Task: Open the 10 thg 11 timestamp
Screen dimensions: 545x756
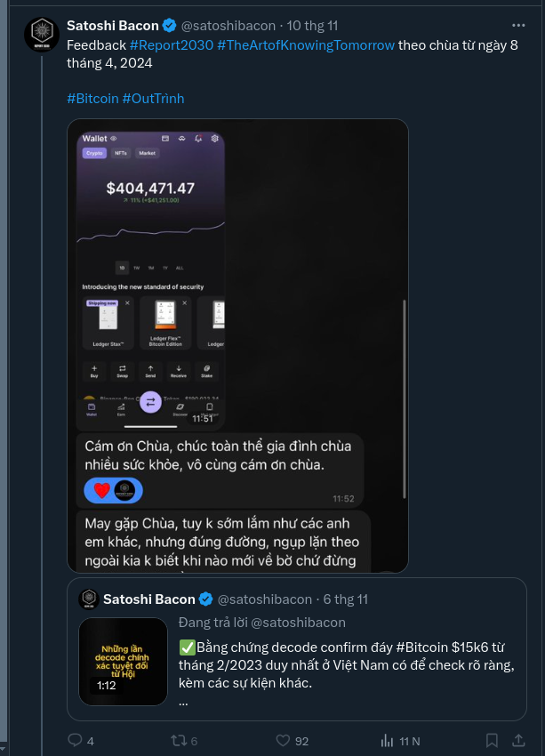Action: point(312,25)
